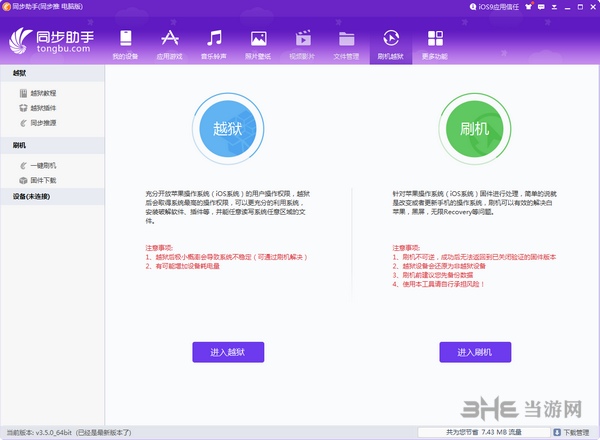Viewport: 600px width, 440px height.
Task: Click the 越狱 sidebar section header
Action: (x=52, y=73)
